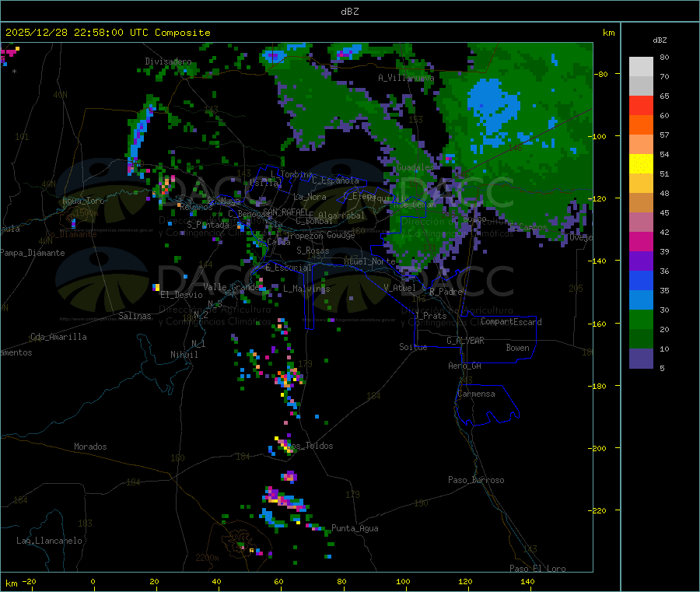Viewport: 700px width, 592px height.
Task: Click the 'dBZ' heading above the color scale
Action: pos(660,40)
